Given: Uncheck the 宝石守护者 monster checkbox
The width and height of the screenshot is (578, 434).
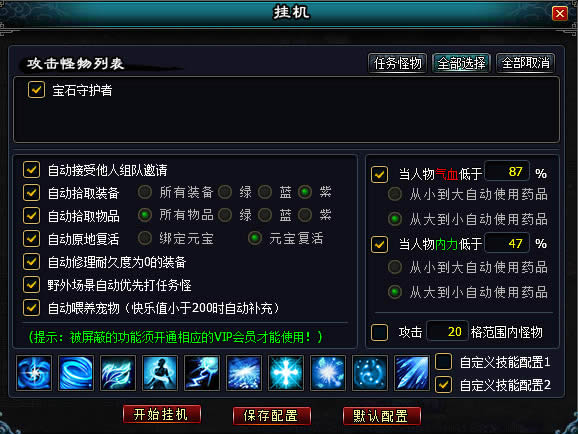Looking at the screenshot, I should tap(36, 90).
